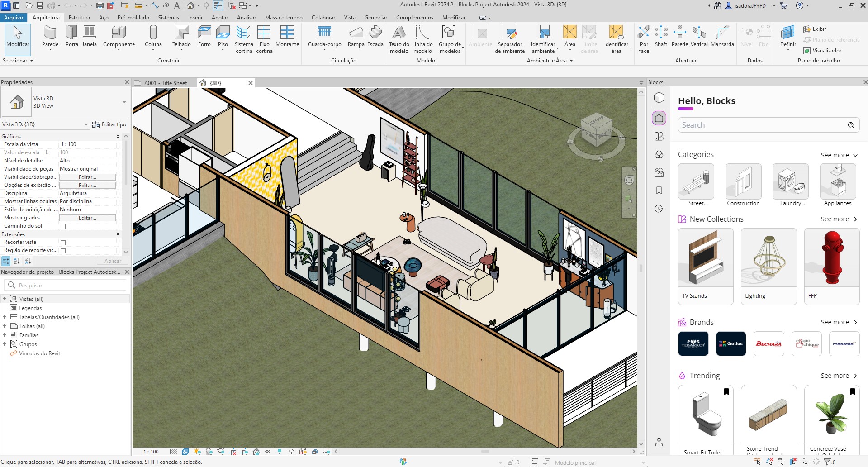The image size is (868, 467).
Task: Activate the Escada stair tool
Action: coord(375,36)
